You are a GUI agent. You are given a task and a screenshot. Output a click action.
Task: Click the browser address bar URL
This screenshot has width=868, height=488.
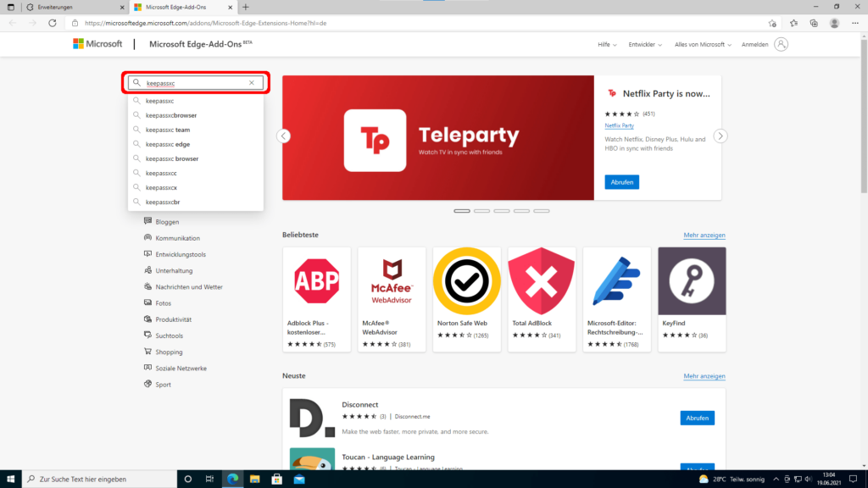click(x=205, y=23)
